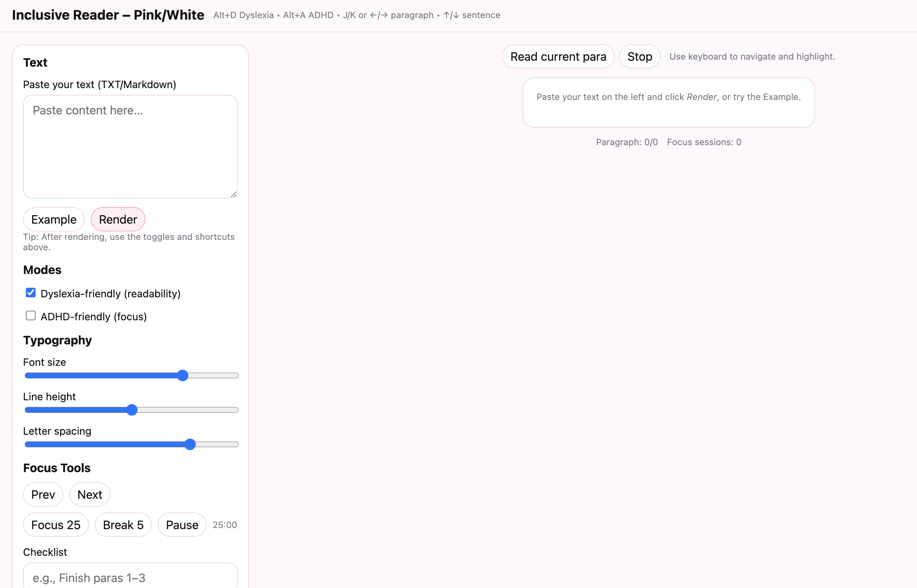Focus the Paste content here textarea

[130, 147]
